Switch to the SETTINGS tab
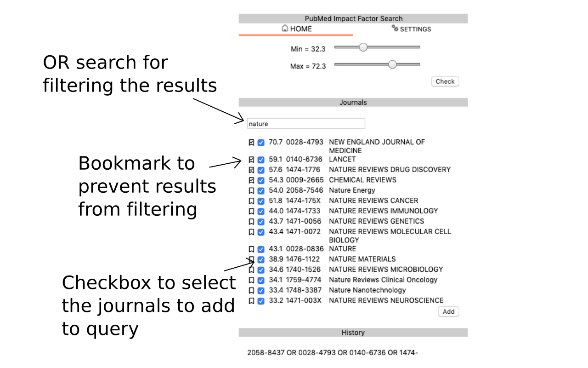Screen dimensions: 588x368 (x=411, y=29)
